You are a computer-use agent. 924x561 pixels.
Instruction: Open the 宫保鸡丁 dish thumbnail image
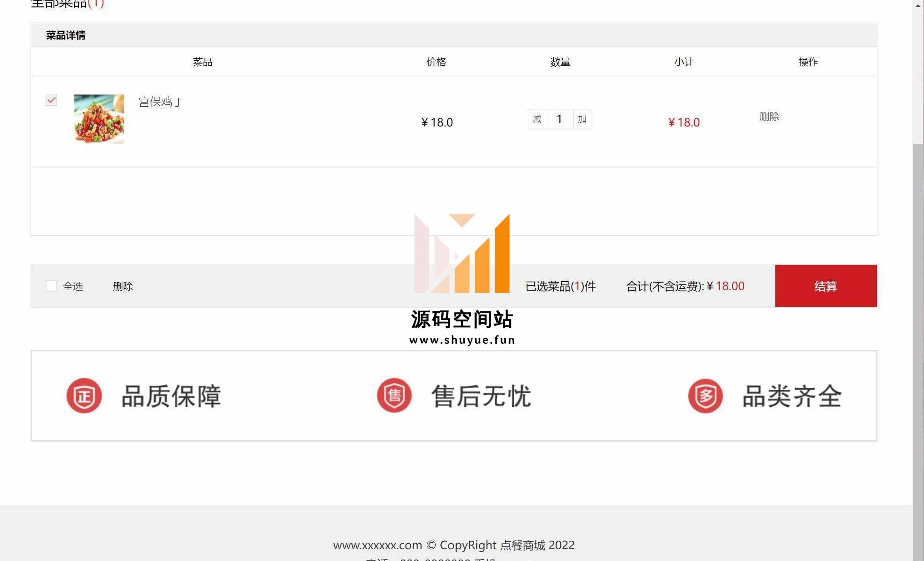[99, 119]
